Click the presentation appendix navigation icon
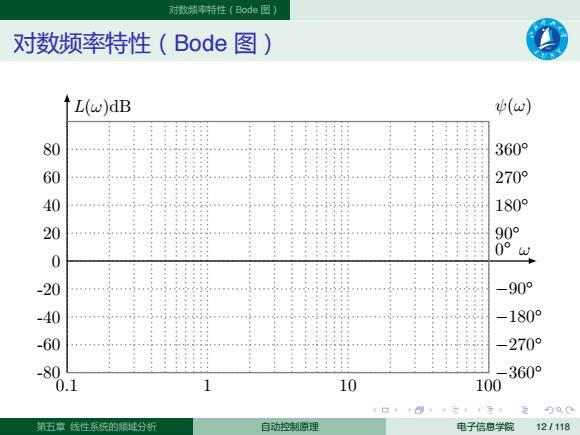This screenshot has width=580, height=435. pyautogui.click(x=525, y=410)
